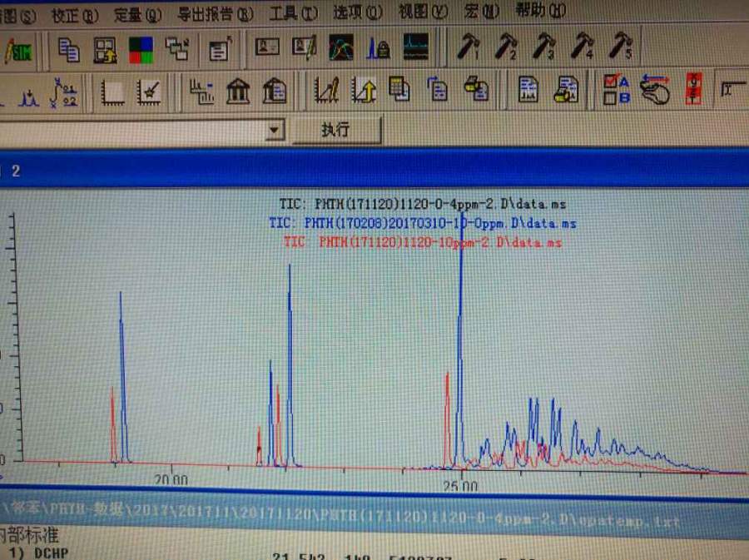Click the integration curve with x marks icon

[x=63, y=92]
